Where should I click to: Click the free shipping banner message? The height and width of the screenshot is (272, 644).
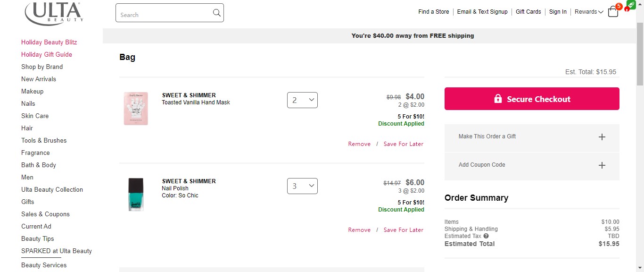click(x=413, y=35)
